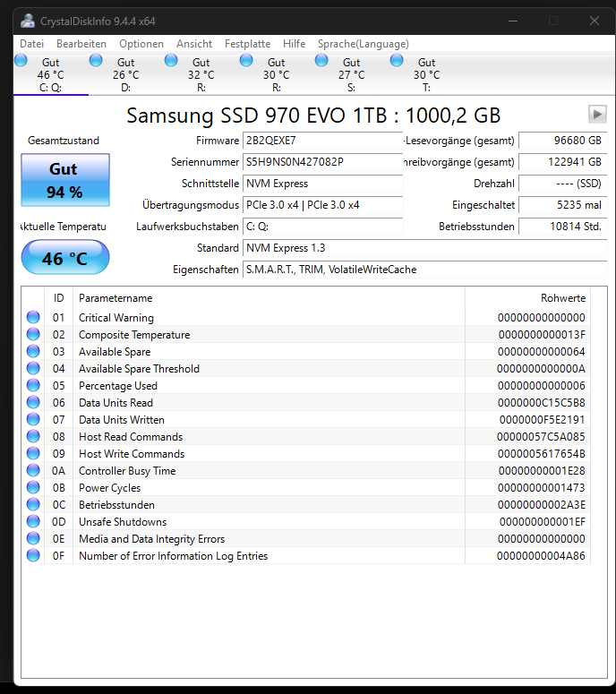This screenshot has height=694, width=616.
Task: Click status orb for Unsafe Shutdowns row
Action: click(x=33, y=521)
